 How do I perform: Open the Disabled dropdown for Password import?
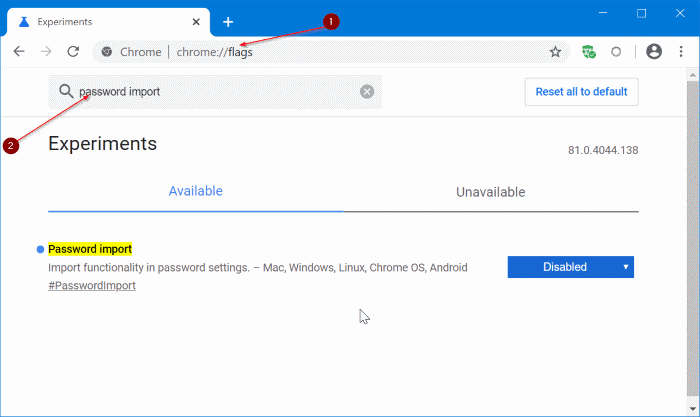click(571, 267)
